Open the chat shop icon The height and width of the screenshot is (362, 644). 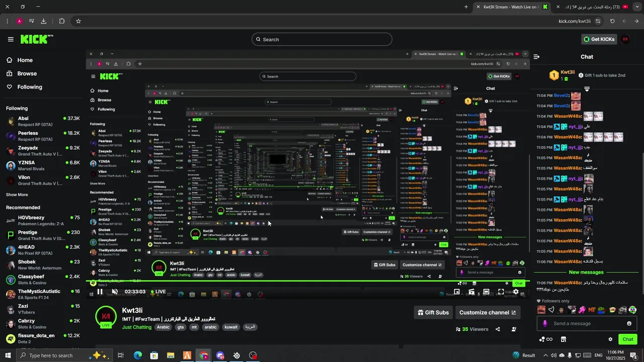pos(563,339)
